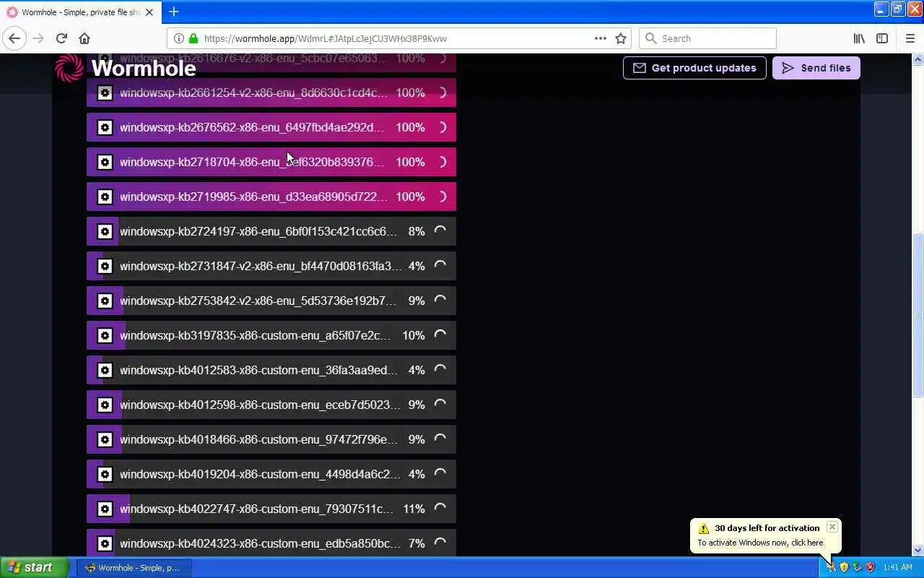Image resolution: width=924 pixels, height=578 pixels.
Task: Click the red shield tray icon
Action: (870, 567)
